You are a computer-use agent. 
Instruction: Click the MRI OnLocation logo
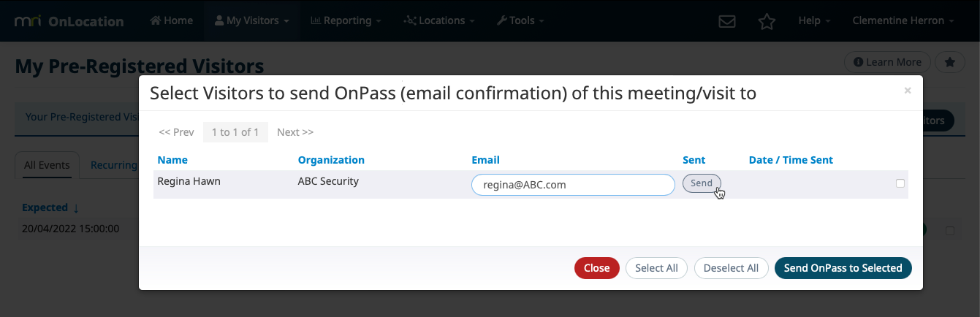(69, 20)
